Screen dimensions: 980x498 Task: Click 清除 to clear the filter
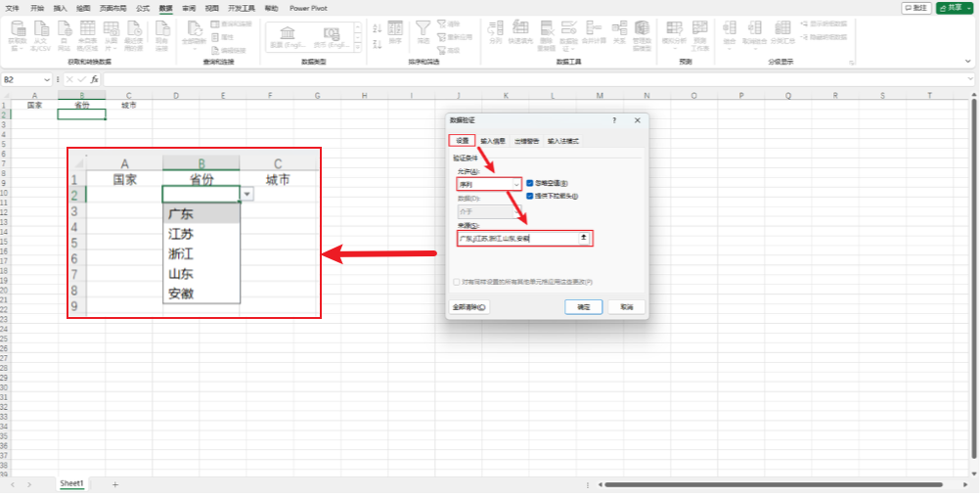click(450, 24)
